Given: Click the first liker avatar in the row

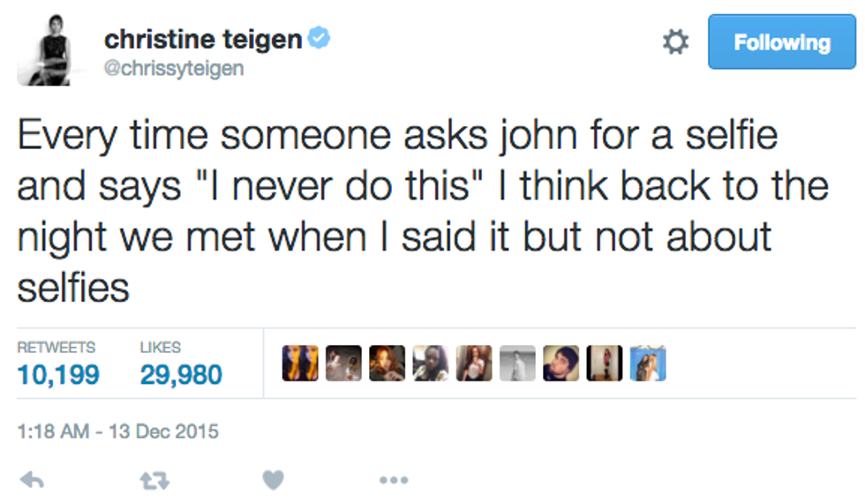Looking at the screenshot, I should coord(300,364).
